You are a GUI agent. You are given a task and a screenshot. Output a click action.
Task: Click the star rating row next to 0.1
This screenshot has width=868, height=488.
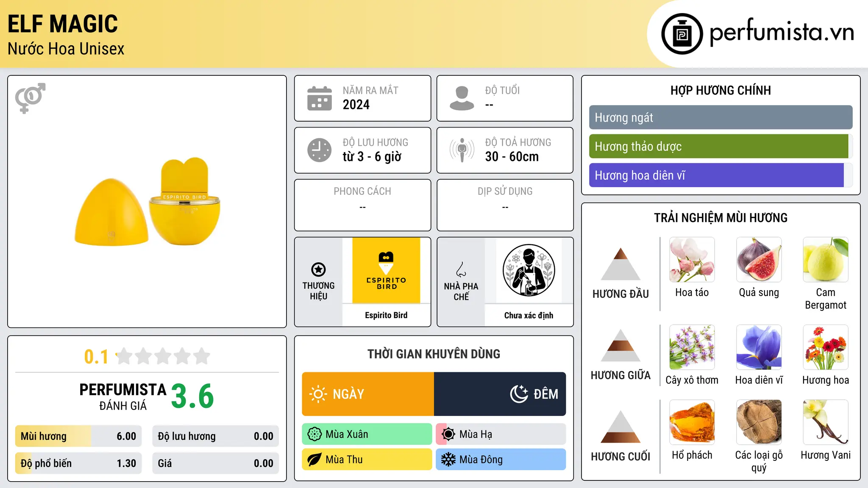(x=163, y=356)
